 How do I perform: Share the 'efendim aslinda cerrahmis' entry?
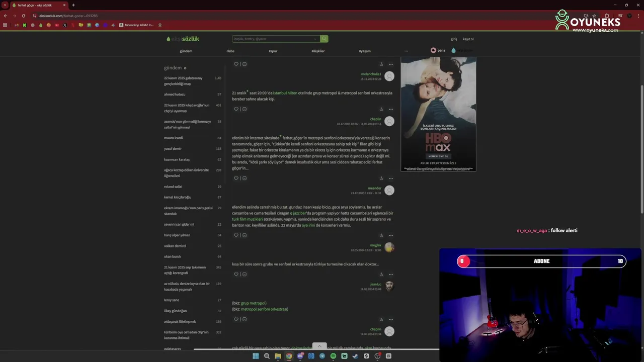point(381,235)
